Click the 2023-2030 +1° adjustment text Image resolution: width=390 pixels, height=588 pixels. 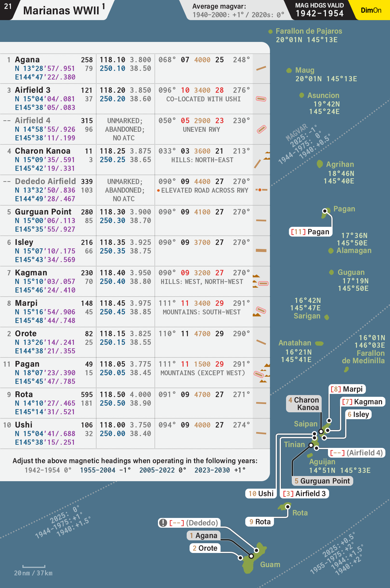tap(220, 470)
